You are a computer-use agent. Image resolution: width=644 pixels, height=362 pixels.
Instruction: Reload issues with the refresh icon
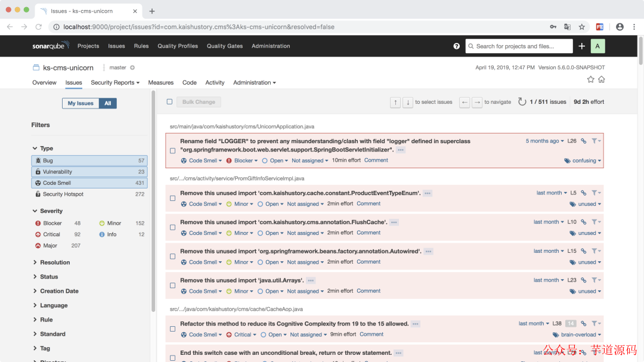click(522, 101)
